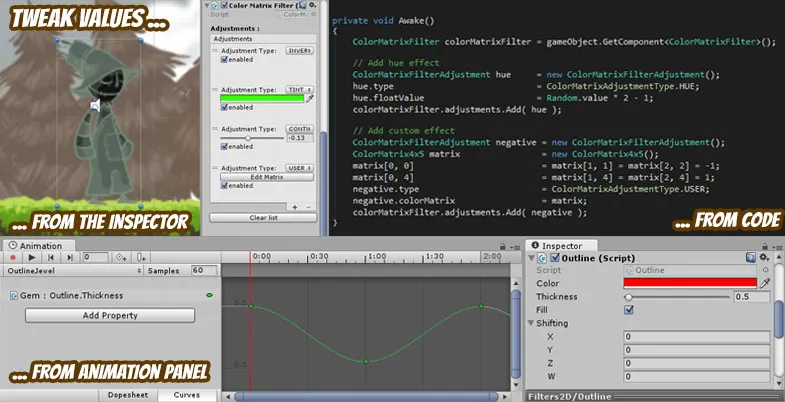This screenshot has height=402, width=785.
Task: Click the C# script icon of Outline component
Action: 542,258
